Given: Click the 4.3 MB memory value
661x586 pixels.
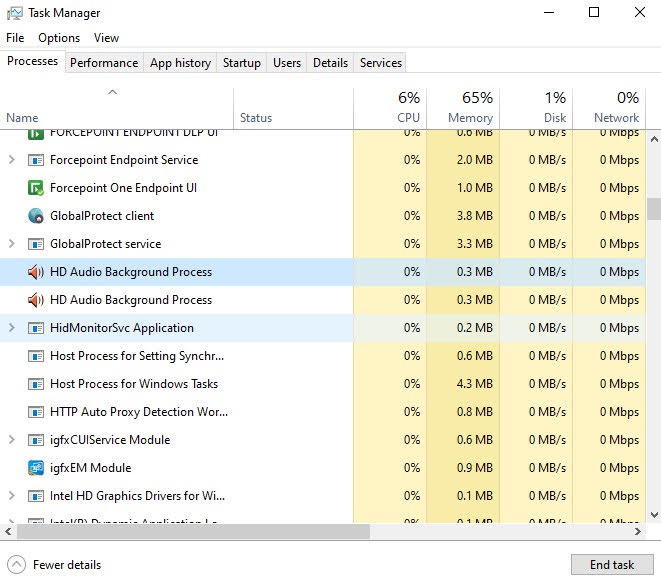Looking at the screenshot, I should 475,384.
